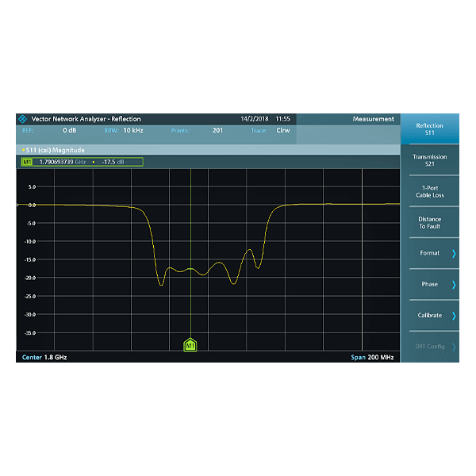Open Distance To Fault measurement
476x476 pixels.
(429, 223)
